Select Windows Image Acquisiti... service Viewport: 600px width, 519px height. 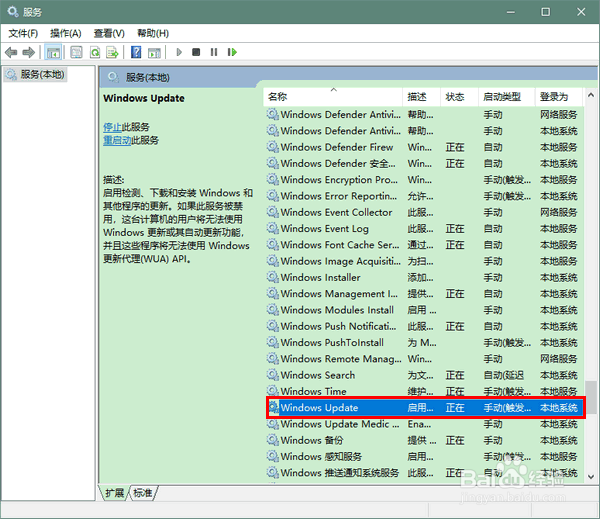click(x=424, y=261)
